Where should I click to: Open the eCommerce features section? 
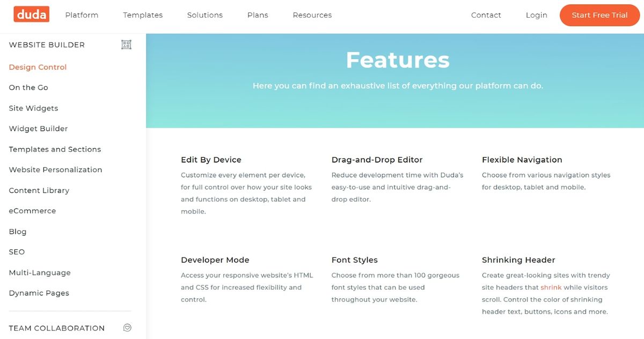32,210
